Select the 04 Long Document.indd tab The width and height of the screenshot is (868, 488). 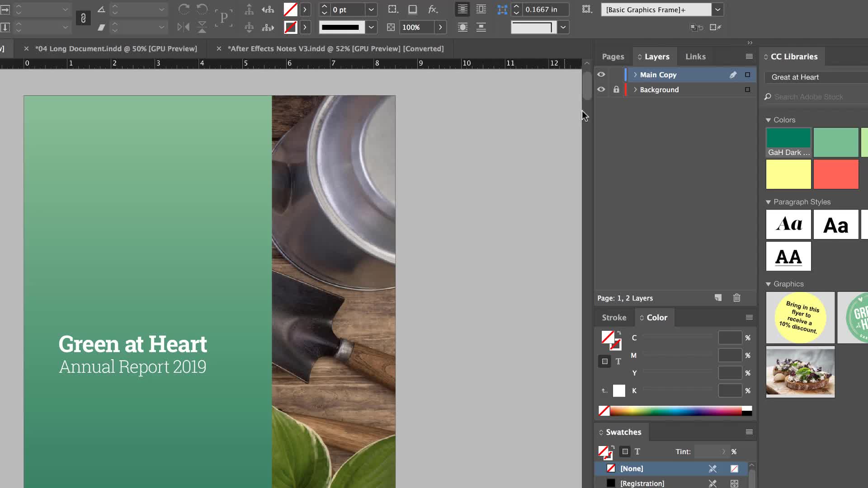tap(116, 48)
